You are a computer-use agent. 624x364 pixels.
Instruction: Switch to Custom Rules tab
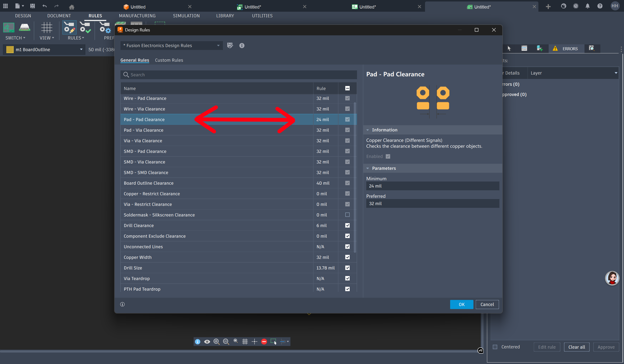(169, 60)
